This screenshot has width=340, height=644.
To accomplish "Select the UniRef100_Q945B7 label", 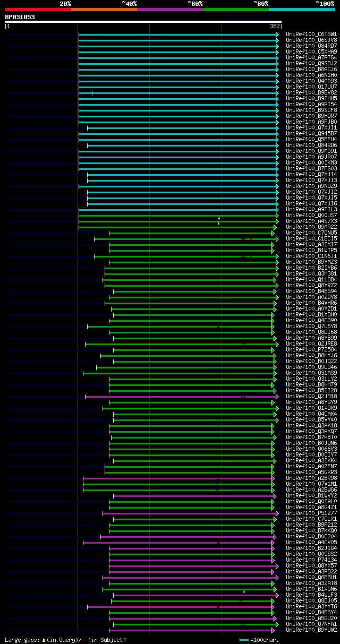I will 311,133.
